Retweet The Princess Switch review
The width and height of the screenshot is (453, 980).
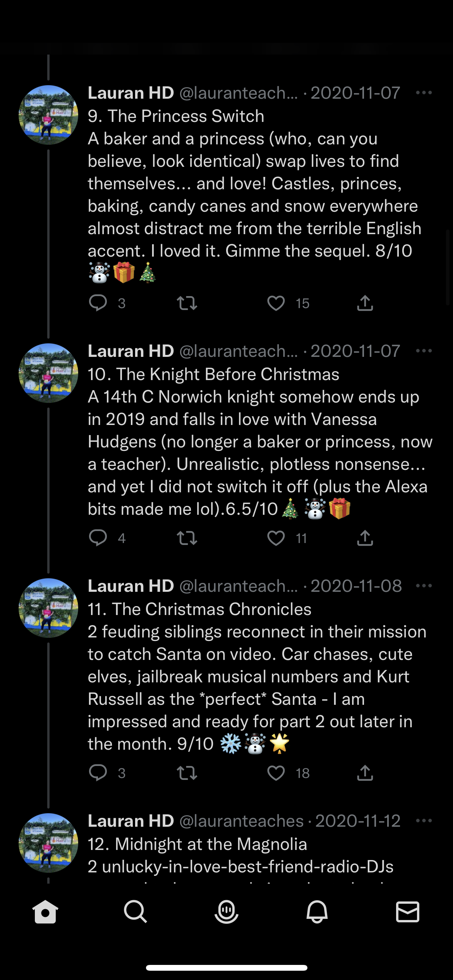point(187,303)
